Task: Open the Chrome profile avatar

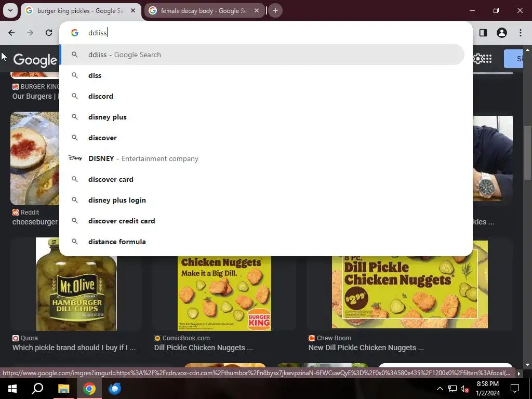Action: (502, 33)
